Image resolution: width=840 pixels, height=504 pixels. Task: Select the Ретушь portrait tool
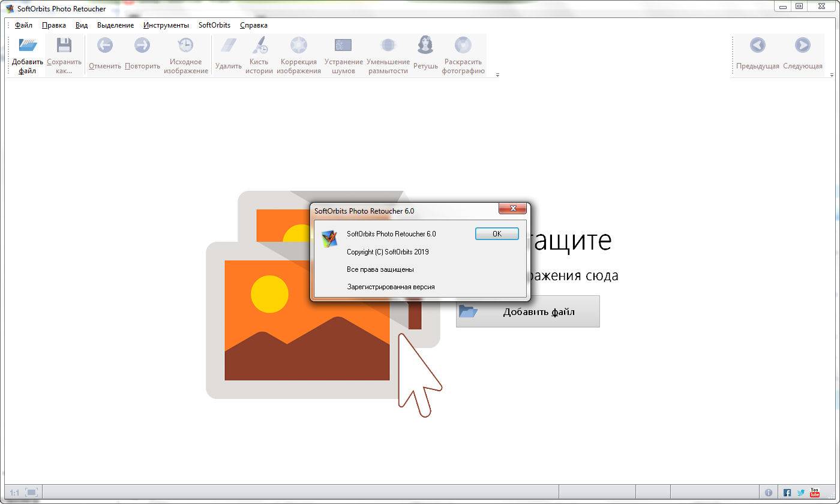[x=425, y=45]
